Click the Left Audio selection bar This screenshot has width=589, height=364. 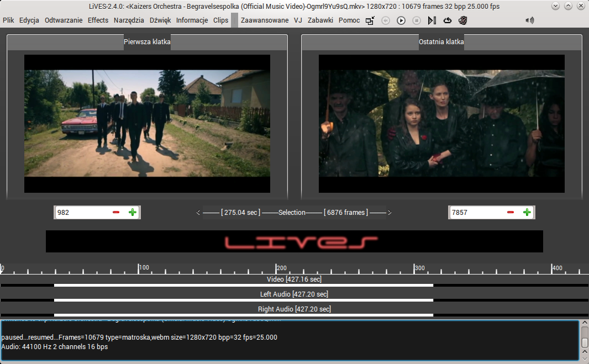pyautogui.click(x=244, y=300)
